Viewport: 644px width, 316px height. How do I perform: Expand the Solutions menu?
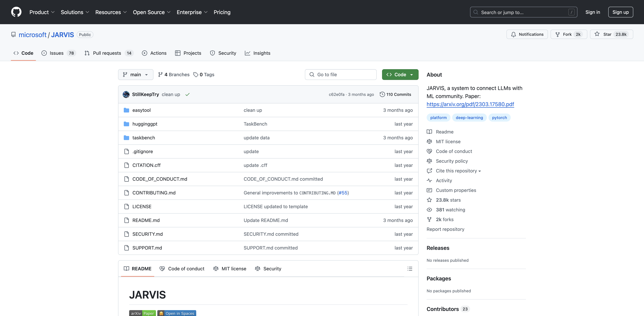point(75,12)
